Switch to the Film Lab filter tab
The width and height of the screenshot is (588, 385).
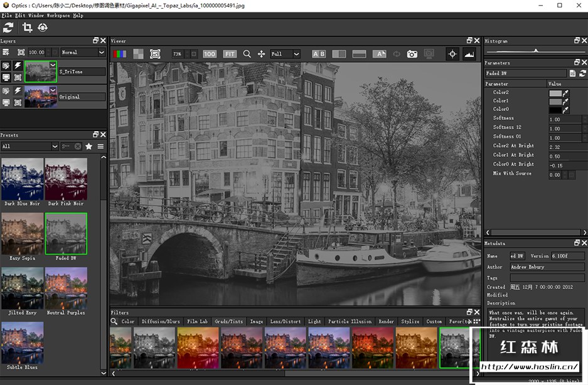tap(197, 321)
